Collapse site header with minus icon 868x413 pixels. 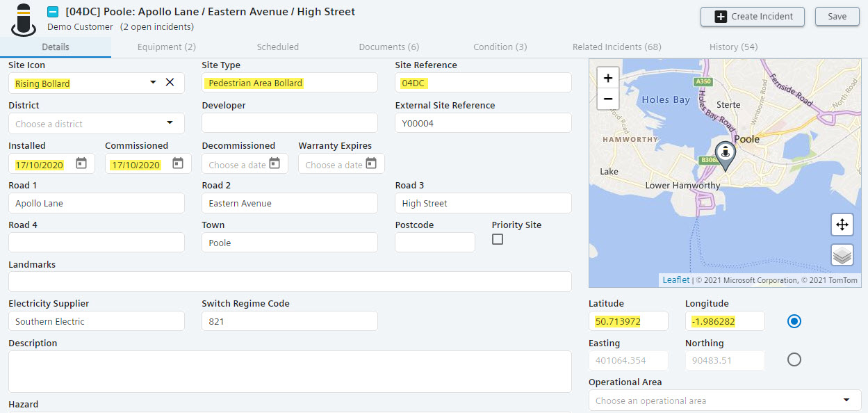pos(53,12)
